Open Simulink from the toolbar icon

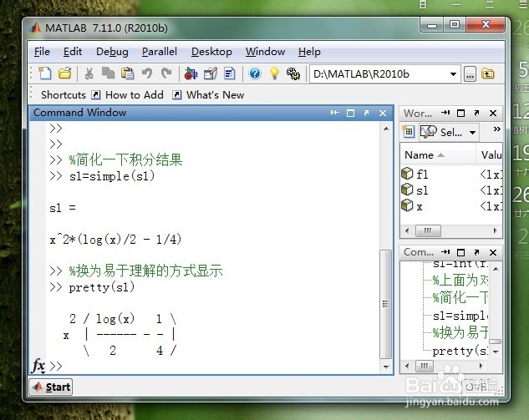(191, 73)
